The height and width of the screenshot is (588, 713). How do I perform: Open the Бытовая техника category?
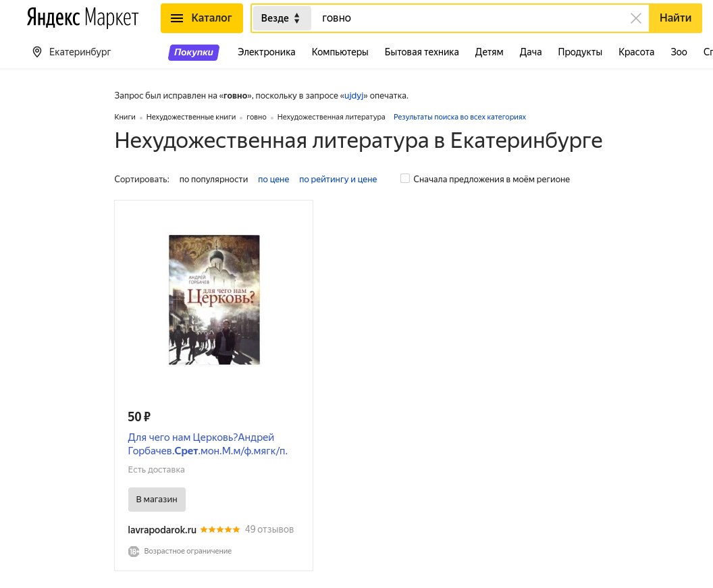point(421,52)
